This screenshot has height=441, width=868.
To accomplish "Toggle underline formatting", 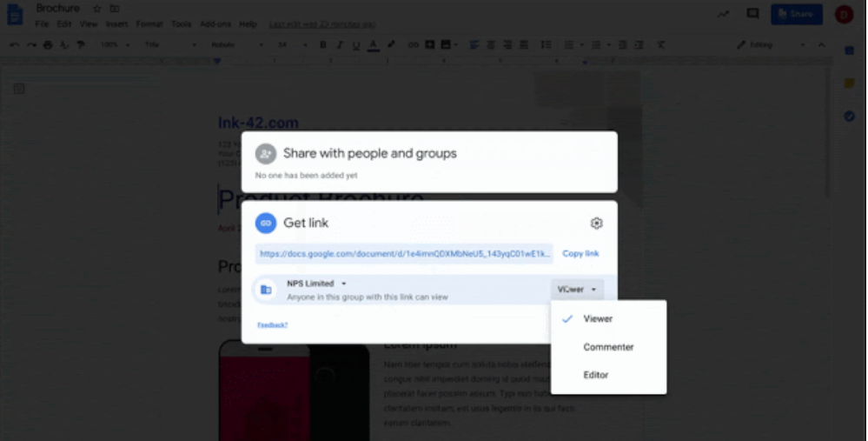I will coord(356,45).
